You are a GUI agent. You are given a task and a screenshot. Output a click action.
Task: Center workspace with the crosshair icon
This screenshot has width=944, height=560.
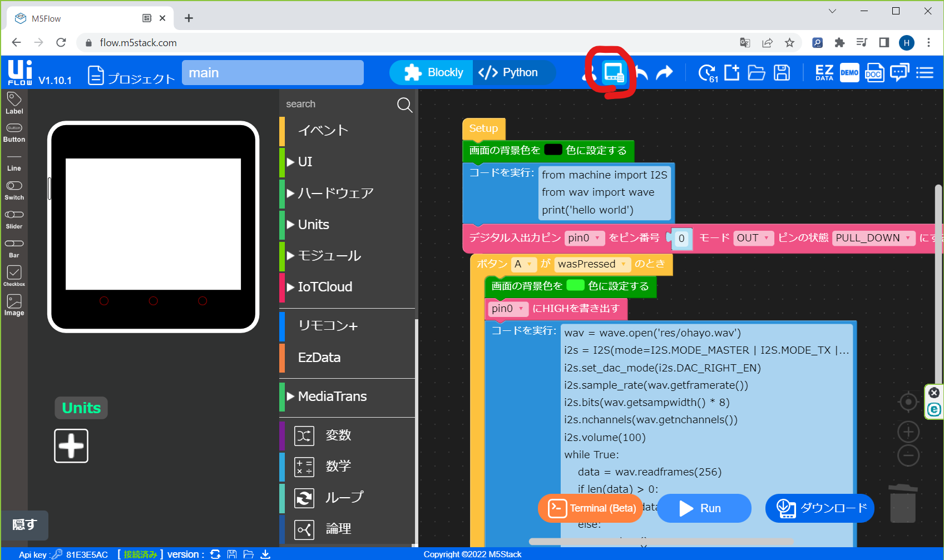tap(908, 402)
